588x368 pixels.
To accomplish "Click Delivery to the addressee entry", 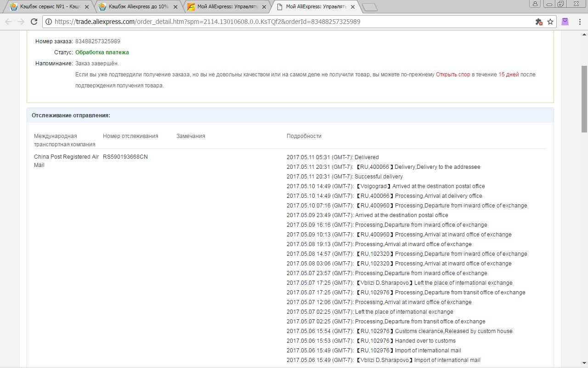I will (x=384, y=167).
